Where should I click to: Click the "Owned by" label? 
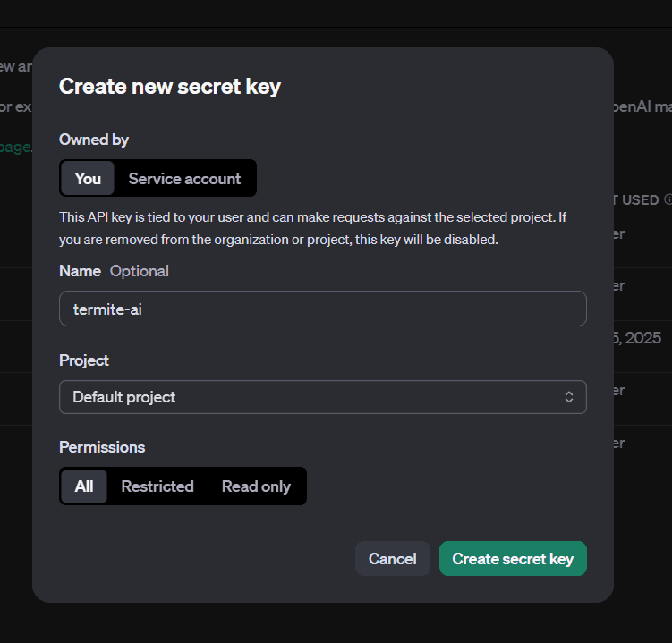pos(94,140)
